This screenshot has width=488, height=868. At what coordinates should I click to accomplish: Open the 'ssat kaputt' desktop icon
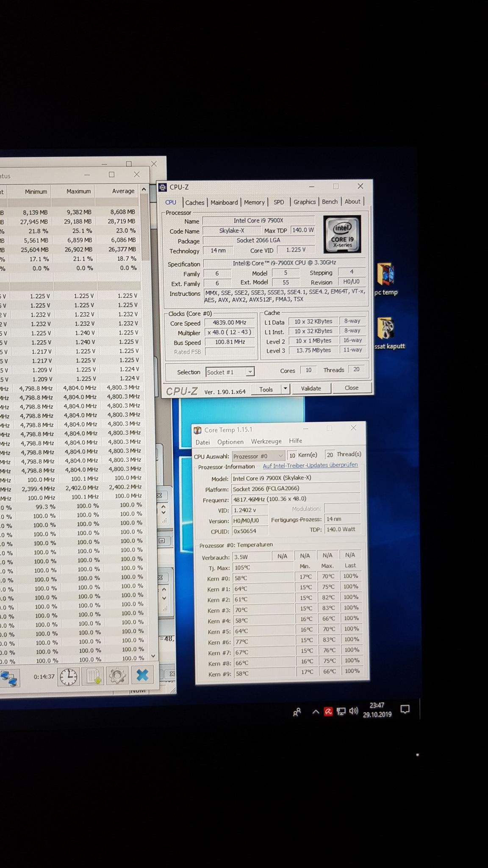pyautogui.click(x=388, y=334)
